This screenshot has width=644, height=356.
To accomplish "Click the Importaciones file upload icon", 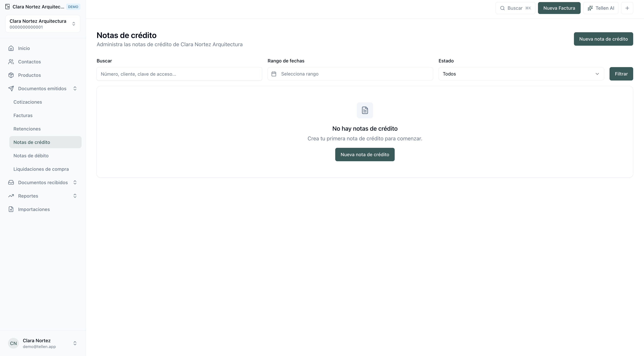I will point(11,209).
